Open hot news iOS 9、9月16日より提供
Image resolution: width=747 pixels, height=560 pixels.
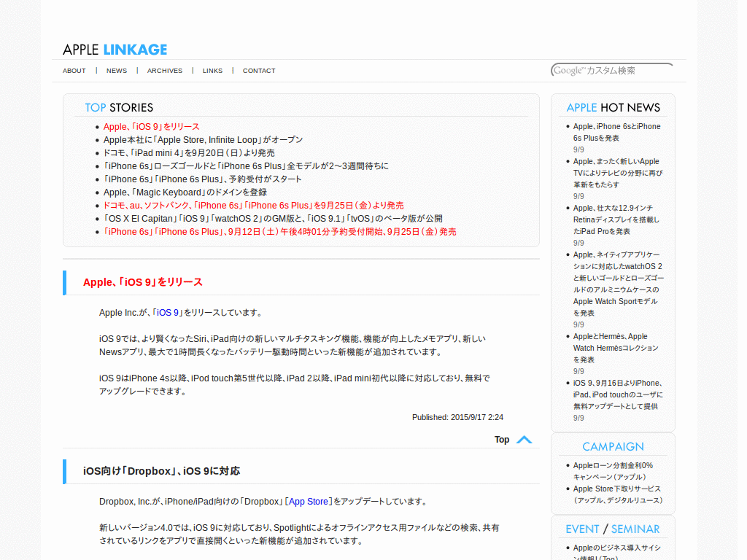point(618,394)
